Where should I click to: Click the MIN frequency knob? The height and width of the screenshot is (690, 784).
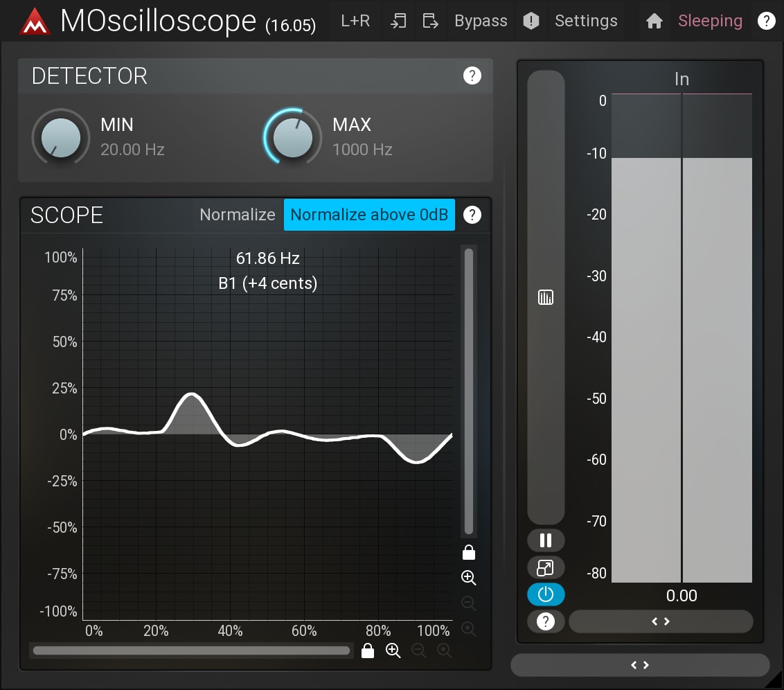61,137
